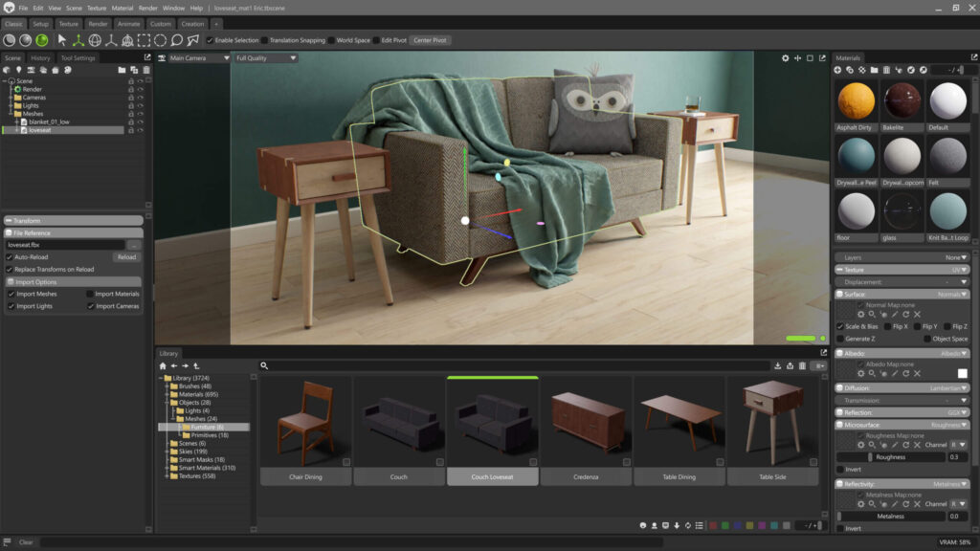
Task: Click the new folder icon in Scene panel
Action: 122,70
